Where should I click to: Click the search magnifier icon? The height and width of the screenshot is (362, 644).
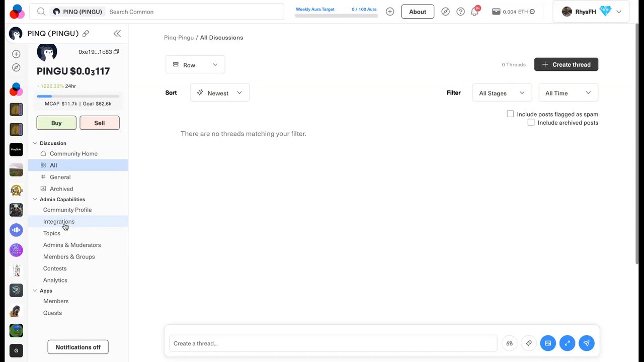pyautogui.click(x=41, y=12)
